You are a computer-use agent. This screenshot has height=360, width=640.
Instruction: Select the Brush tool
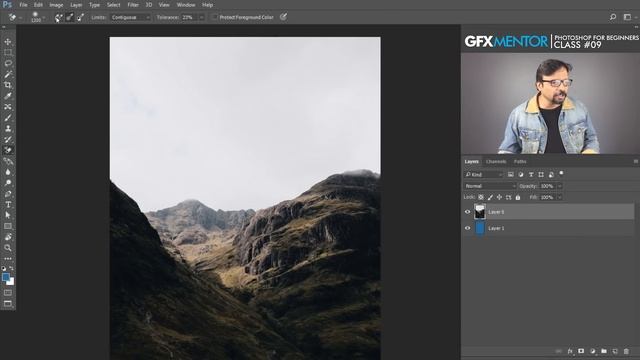[8, 118]
